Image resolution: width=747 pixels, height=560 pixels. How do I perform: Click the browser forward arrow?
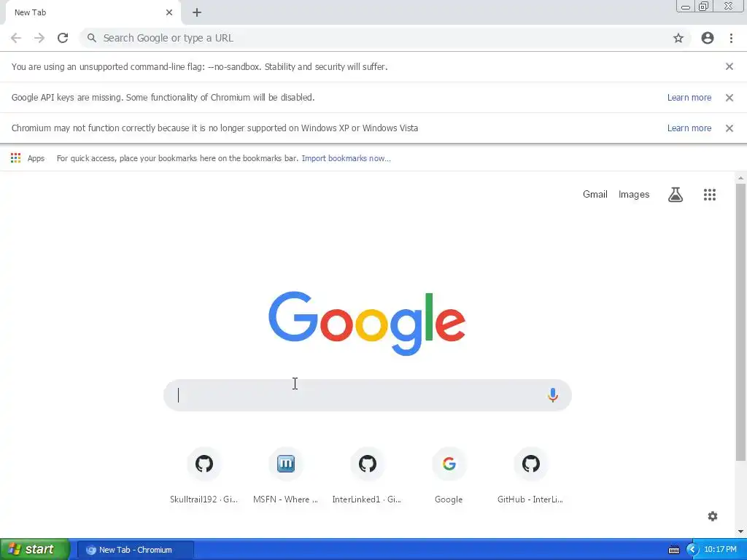point(39,38)
